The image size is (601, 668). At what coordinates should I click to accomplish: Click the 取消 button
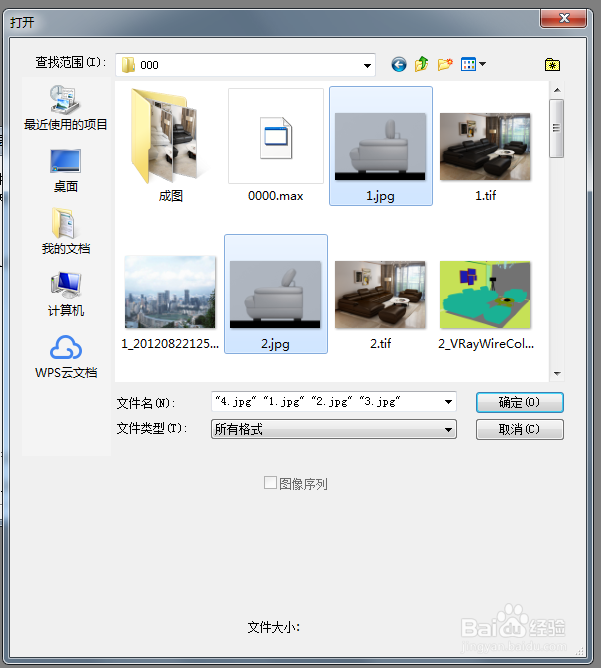(520, 429)
